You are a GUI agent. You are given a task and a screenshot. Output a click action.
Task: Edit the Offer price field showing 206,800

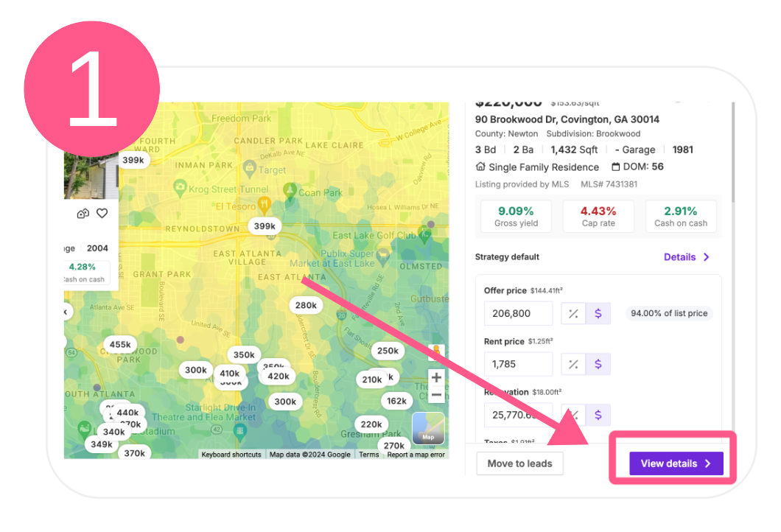tap(518, 313)
